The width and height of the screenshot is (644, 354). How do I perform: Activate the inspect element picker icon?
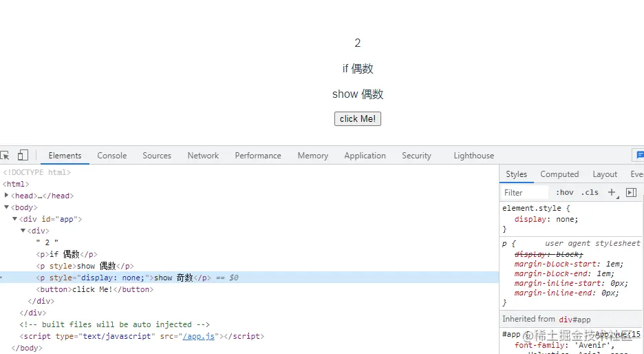pyautogui.click(x=5, y=156)
